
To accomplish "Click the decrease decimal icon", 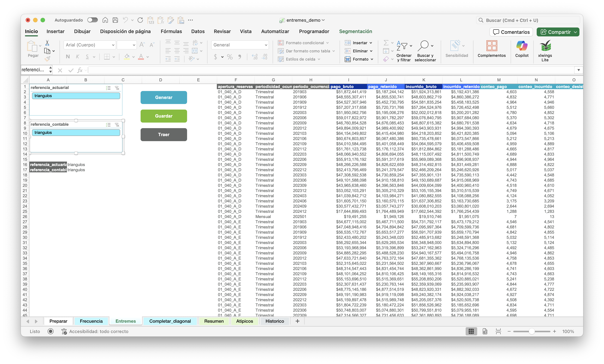I will click(x=264, y=57).
